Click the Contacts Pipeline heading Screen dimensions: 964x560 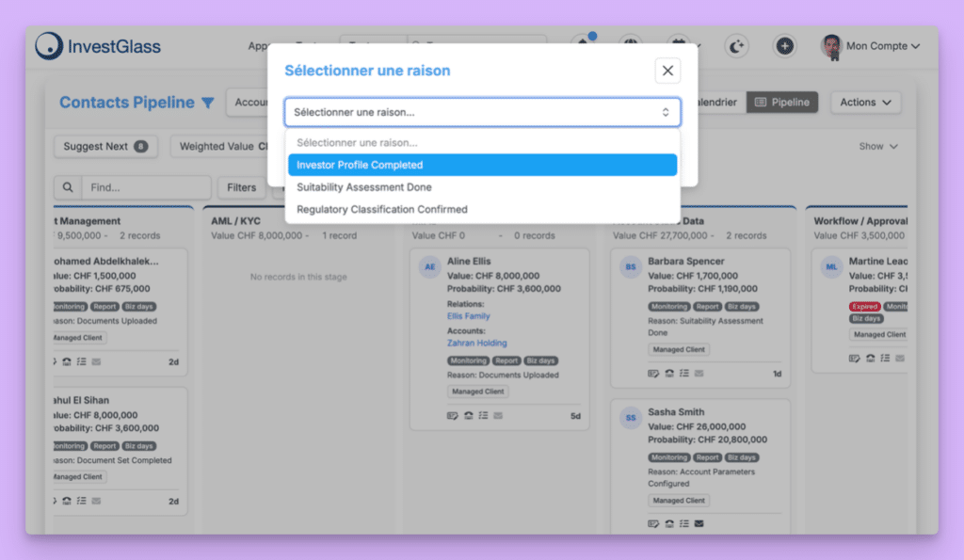[127, 103]
